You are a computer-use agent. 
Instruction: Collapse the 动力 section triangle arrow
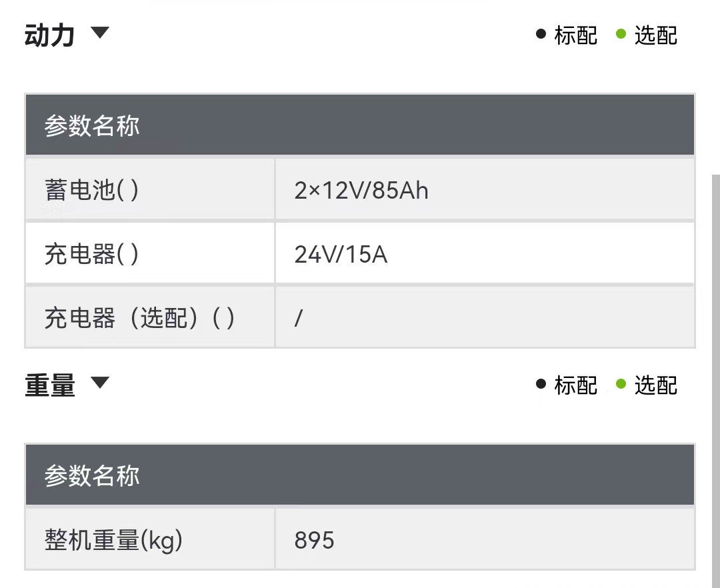(99, 33)
